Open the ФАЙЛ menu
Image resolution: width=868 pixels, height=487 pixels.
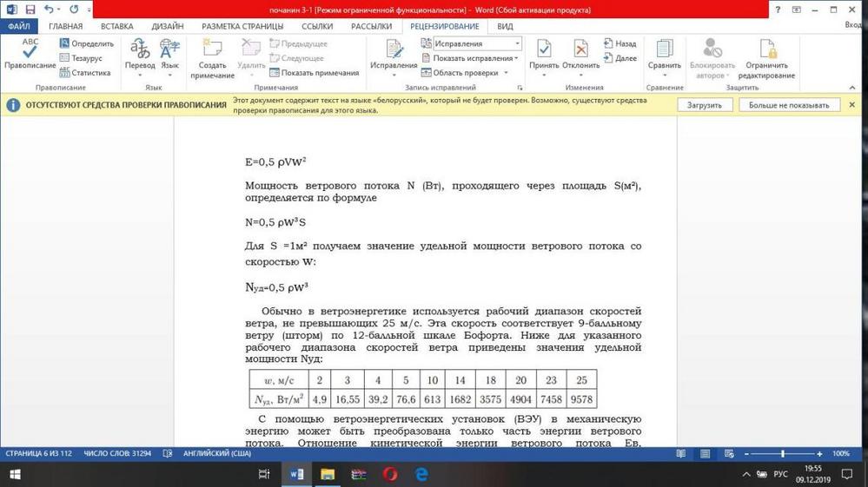(18, 27)
